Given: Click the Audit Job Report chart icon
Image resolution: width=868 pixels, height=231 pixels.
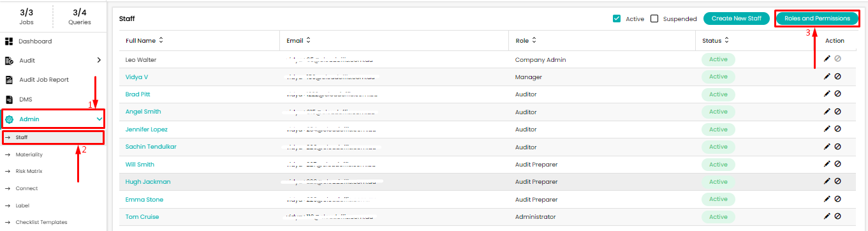Looking at the screenshot, I should click(x=9, y=80).
